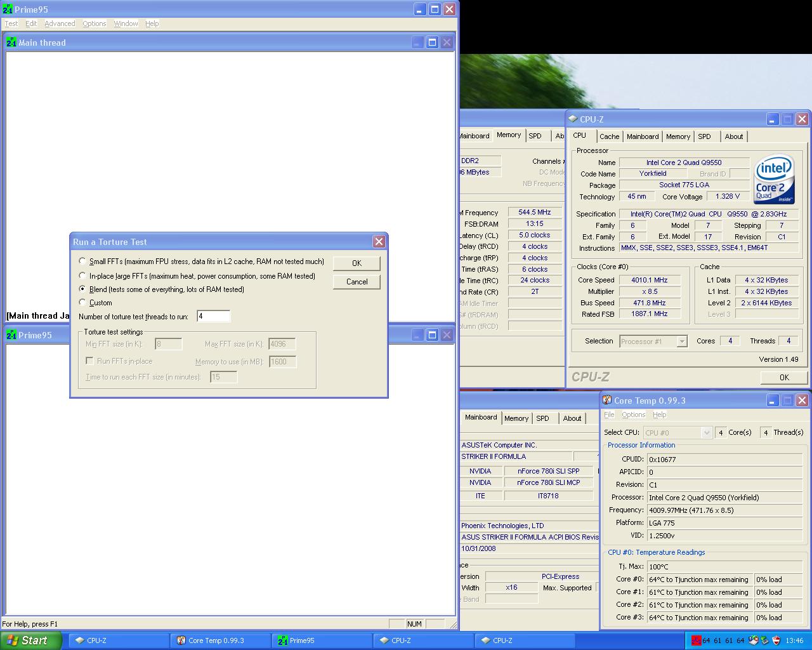Click the Min FFT size field
The width and height of the screenshot is (812, 650).
tap(168, 344)
